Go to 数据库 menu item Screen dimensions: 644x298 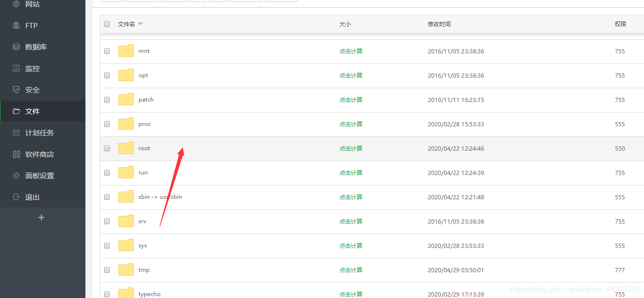coord(36,47)
